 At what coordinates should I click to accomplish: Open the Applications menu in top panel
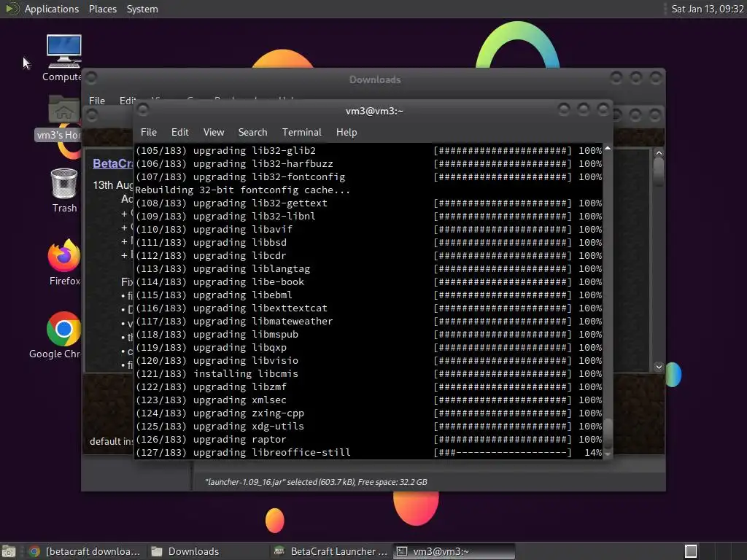click(x=52, y=9)
